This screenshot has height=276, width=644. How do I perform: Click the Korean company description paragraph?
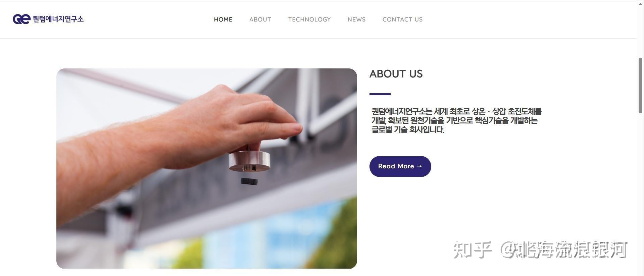pos(456,120)
